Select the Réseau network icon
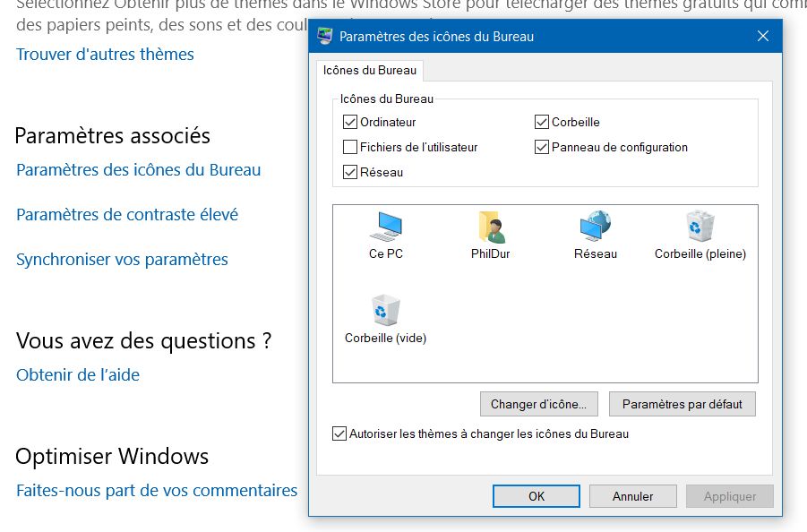Viewport: 807px width, 532px height. tap(595, 228)
